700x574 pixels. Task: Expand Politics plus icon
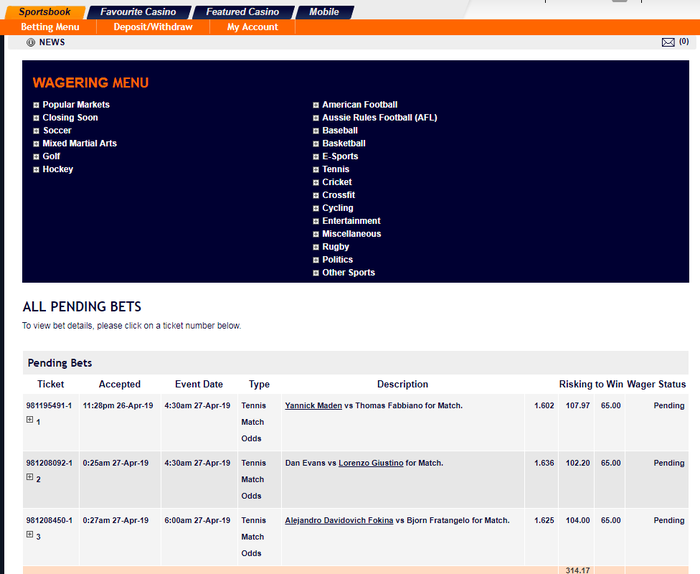coord(316,261)
